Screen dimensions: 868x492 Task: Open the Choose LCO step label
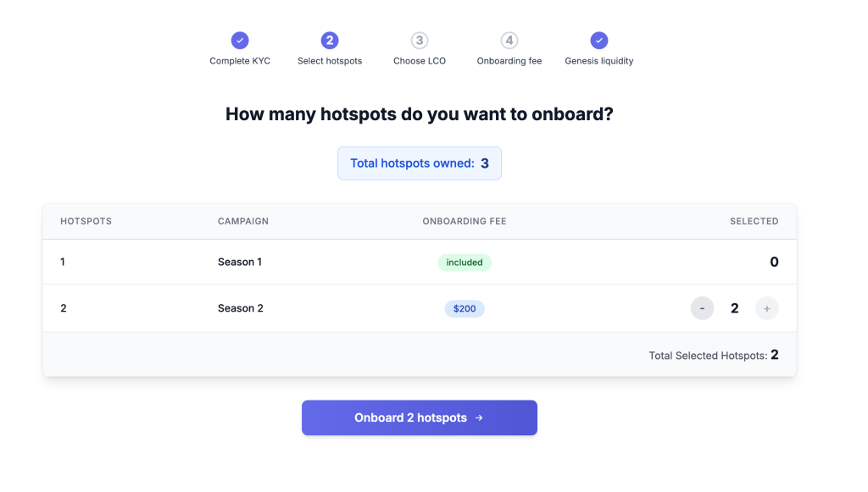[419, 61]
